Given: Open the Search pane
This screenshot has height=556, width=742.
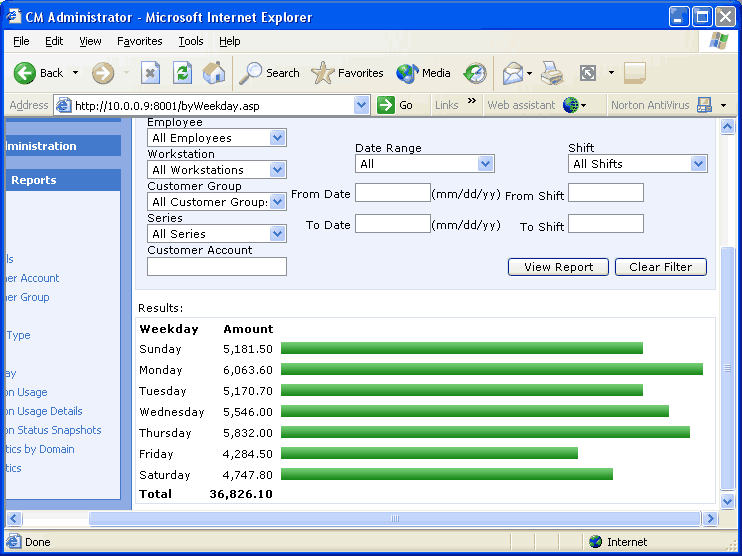Looking at the screenshot, I should click(x=269, y=73).
